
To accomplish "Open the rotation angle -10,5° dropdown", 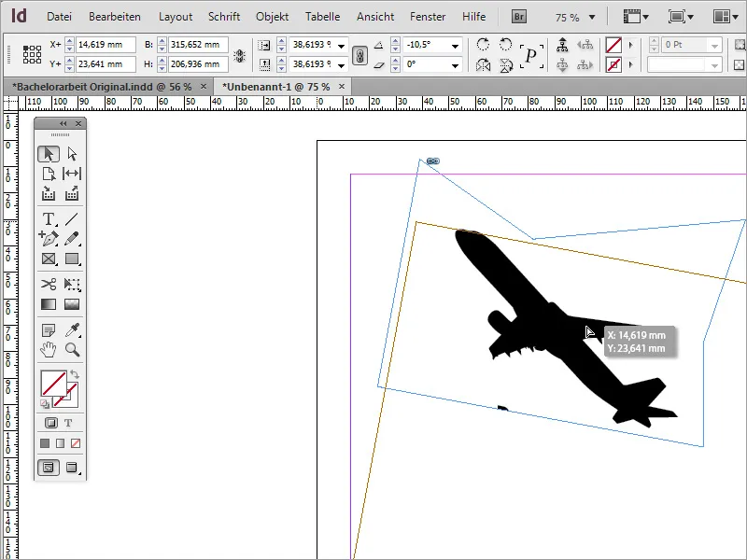I will coord(455,46).
